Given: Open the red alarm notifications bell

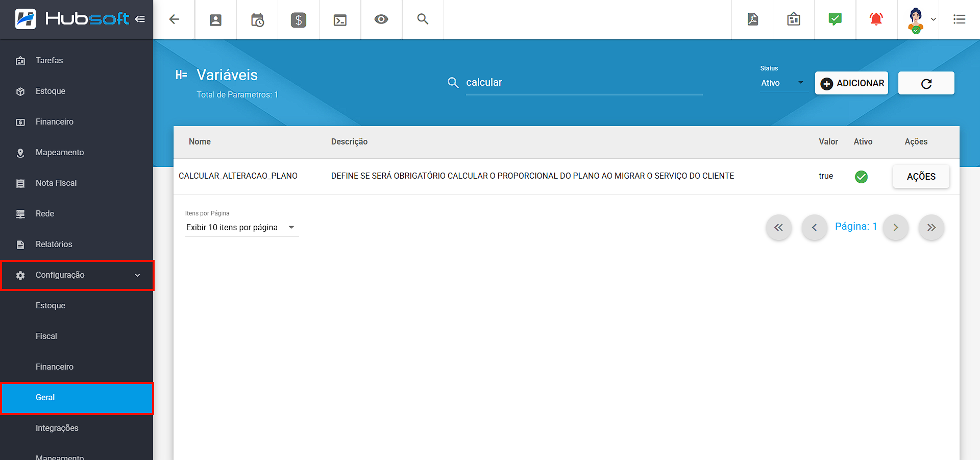Looking at the screenshot, I should point(876,19).
